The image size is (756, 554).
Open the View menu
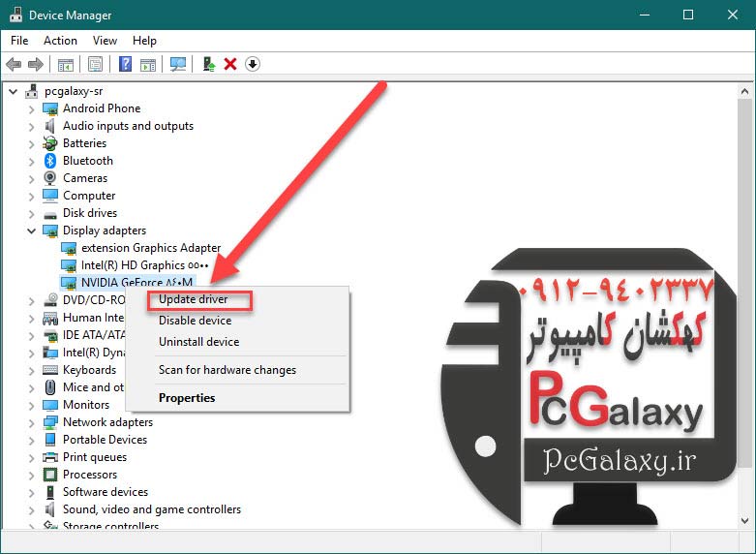tap(105, 41)
